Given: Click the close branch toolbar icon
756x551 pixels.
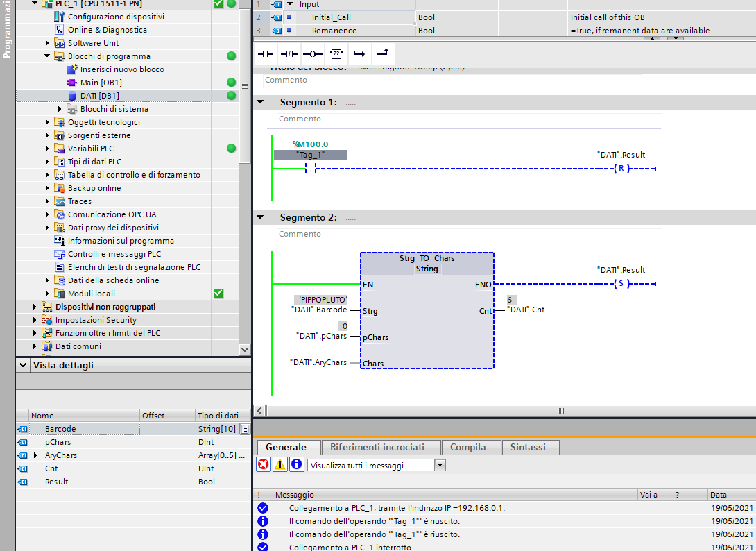Looking at the screenshot, I should click(383, 54).
